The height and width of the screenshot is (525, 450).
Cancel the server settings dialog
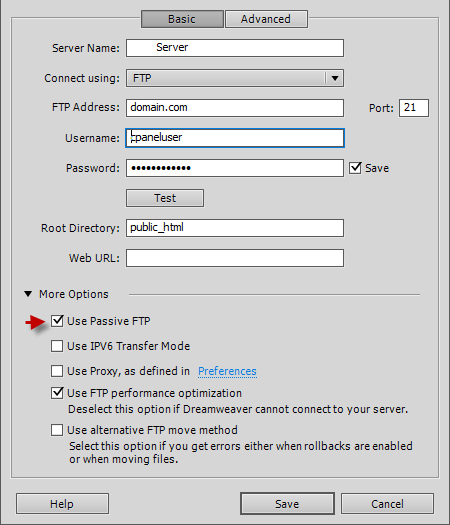click(387, 504)
